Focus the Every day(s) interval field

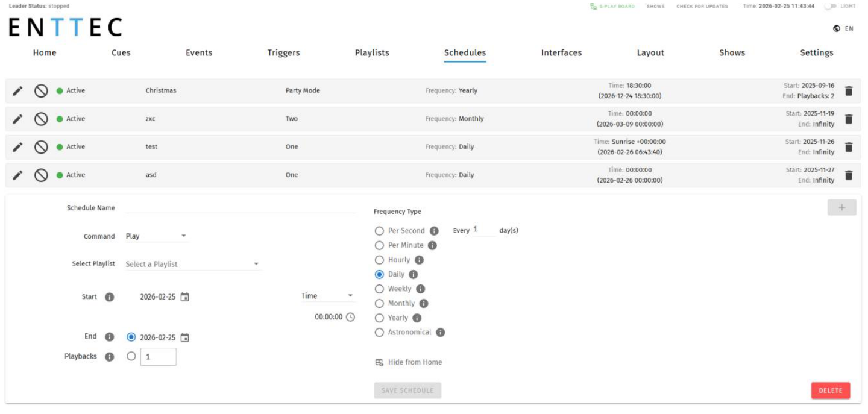pyautogui.click(x=484, y=230)
